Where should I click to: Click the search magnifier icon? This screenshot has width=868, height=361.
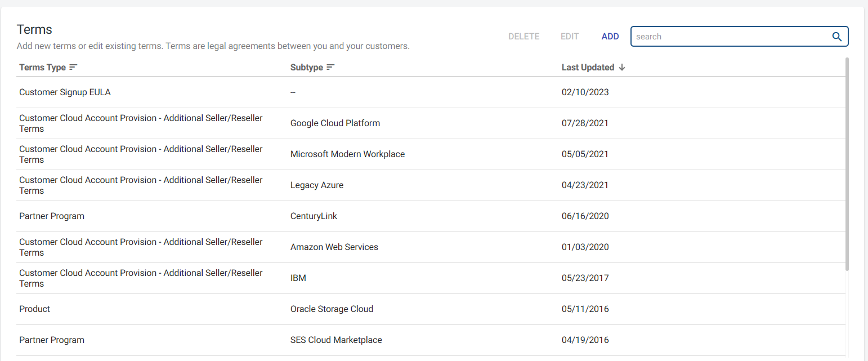click(837, 37)
